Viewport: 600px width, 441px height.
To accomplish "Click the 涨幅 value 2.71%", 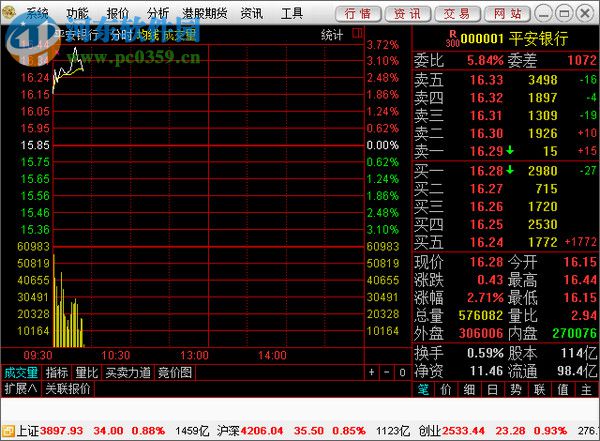I will 485,297.
